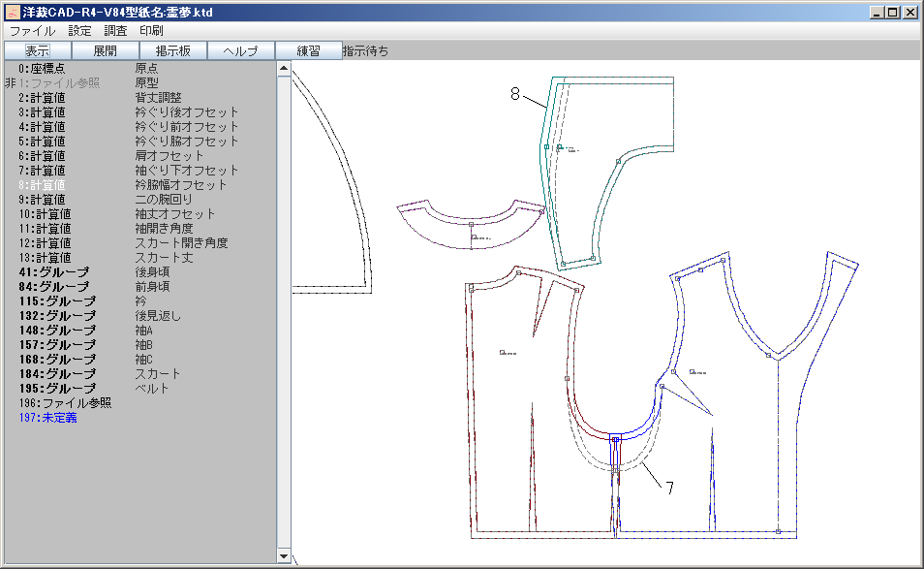The height and width of the screenshot is (569, 924).
Task: Select the 41:グループ 後身頃 entry
Action: 97,272
